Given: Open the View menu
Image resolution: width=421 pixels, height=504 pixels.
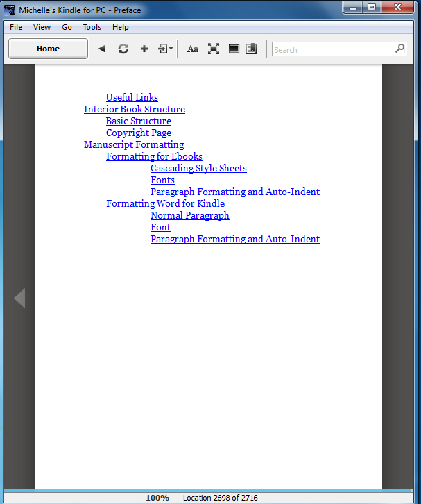Looking at the screenshot, I should pyautogui.click(x=42, y=27).
